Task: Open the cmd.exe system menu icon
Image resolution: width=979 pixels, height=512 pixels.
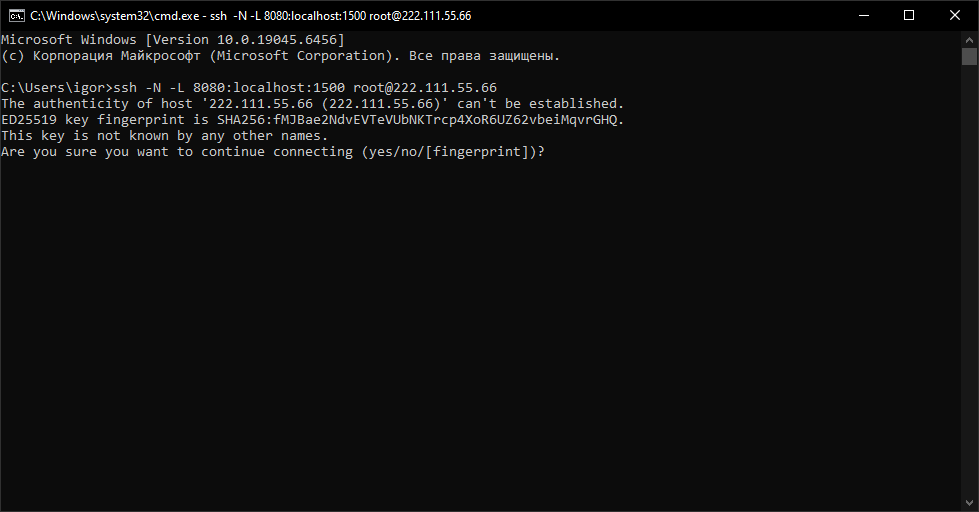Action: (15, 16)
